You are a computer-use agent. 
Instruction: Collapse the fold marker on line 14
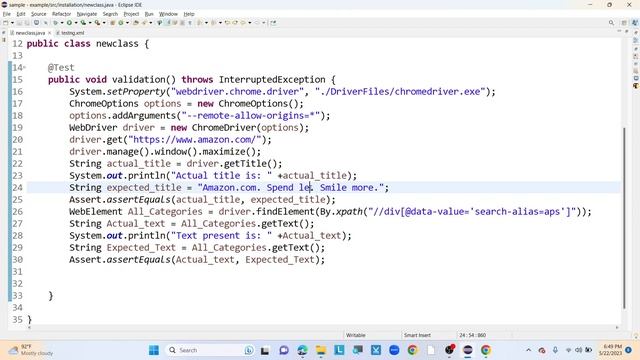click(24, 67)
